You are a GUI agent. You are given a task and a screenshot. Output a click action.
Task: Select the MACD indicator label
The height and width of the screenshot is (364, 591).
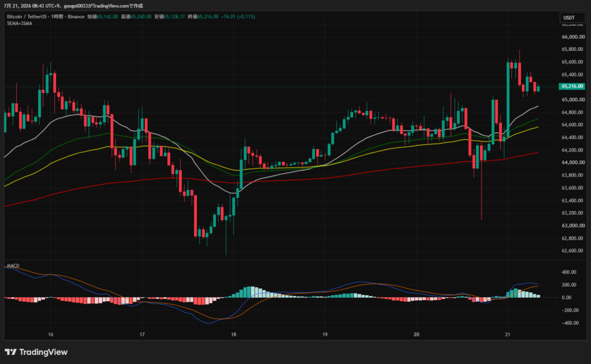pos(13,266)
